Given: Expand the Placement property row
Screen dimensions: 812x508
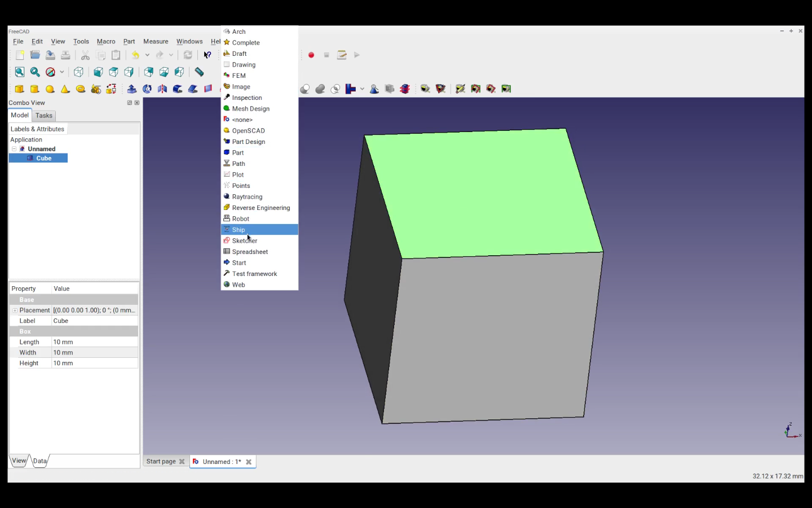Looking at the screenshot, I should pos(15,310).
